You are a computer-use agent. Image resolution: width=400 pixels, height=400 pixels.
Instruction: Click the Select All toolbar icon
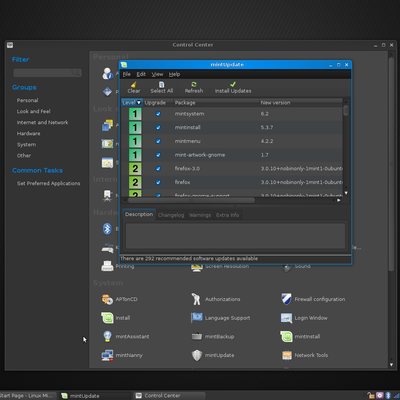[162, 84]
